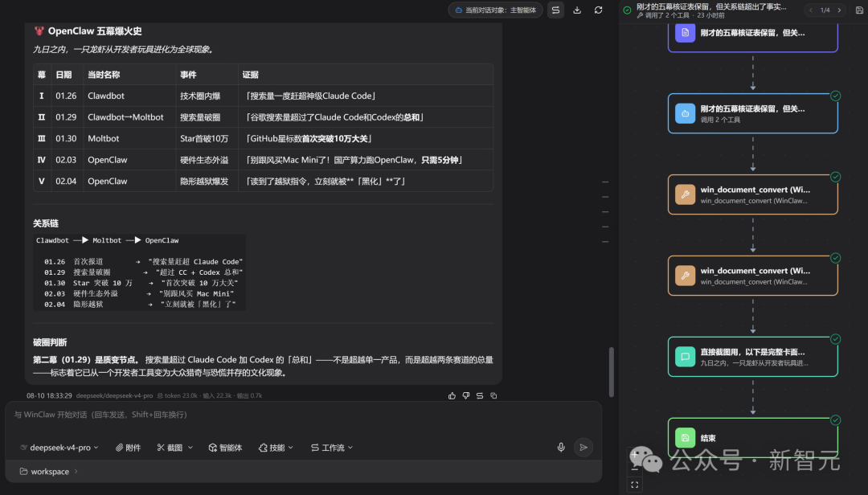868x495 pixels.
Task: Click the 1/4 page indicator
Action: [825, 10]
